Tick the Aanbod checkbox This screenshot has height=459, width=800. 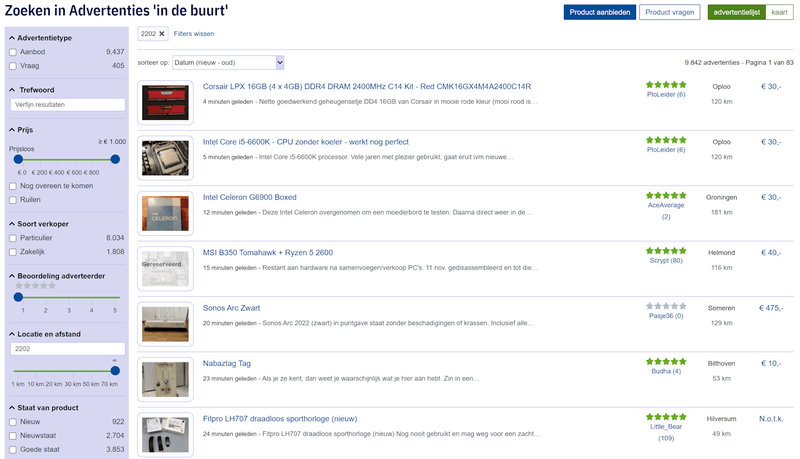[x=13, y=52]
